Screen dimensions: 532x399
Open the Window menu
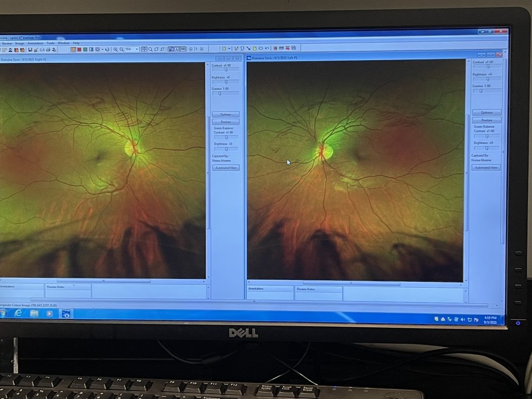pos(63,43)
